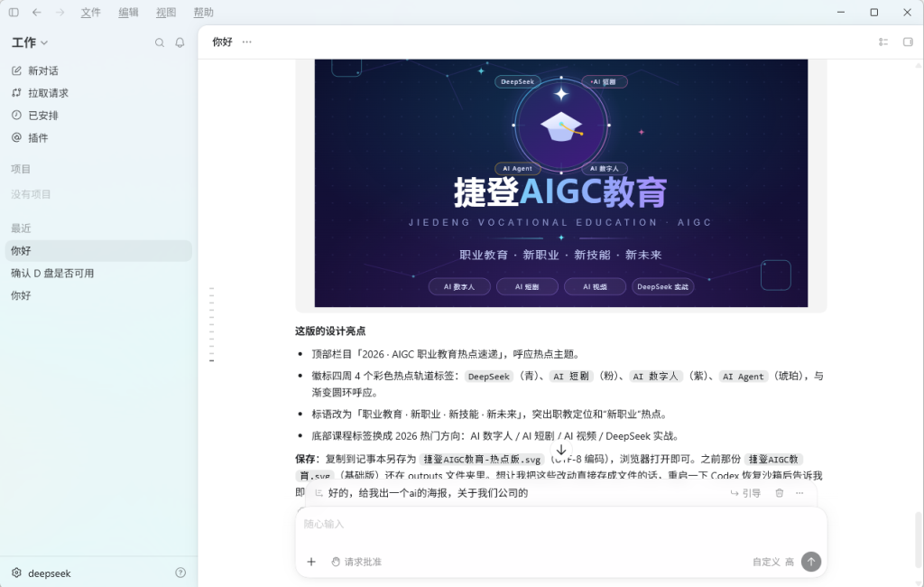Open conversation 确认 D 盘是否可用

point(98,273)
